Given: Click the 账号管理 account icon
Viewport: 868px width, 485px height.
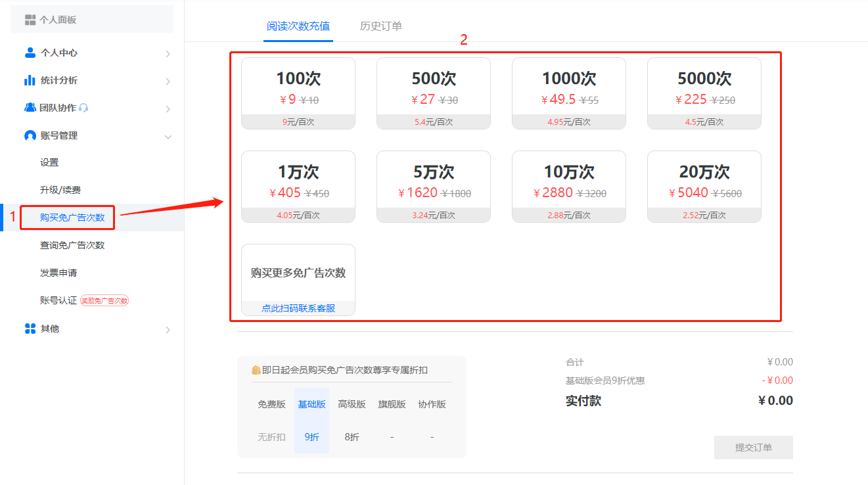Looking at the screenshot, I should coord(30,135).
